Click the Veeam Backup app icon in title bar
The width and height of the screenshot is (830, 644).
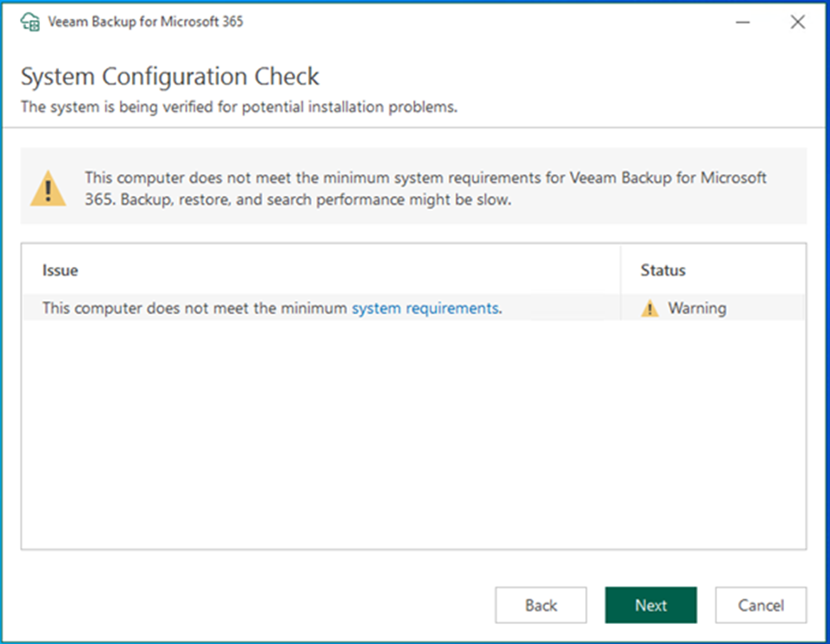(30, 22)
